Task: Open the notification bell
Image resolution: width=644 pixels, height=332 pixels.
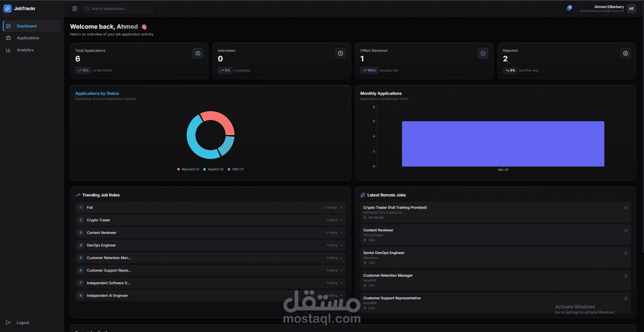Action: click(569, 8)
